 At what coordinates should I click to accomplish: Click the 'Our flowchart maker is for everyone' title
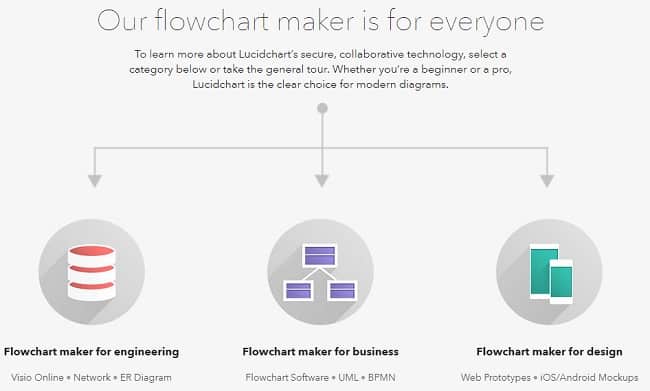tap(320, 21)
